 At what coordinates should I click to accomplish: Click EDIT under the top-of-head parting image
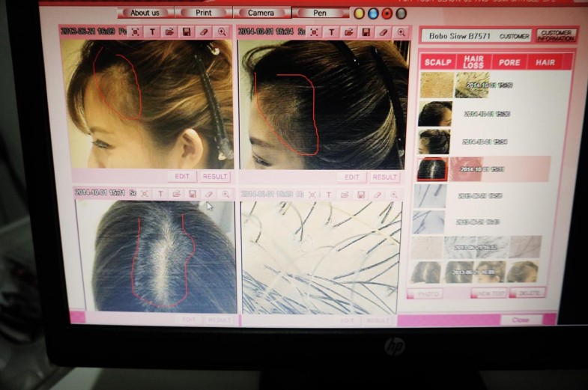tap(189, 320)
